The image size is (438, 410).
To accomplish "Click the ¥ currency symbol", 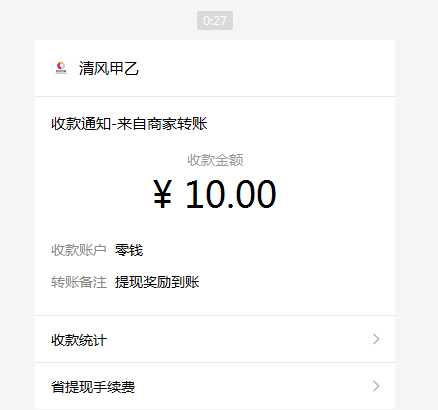I will point(163,194).
